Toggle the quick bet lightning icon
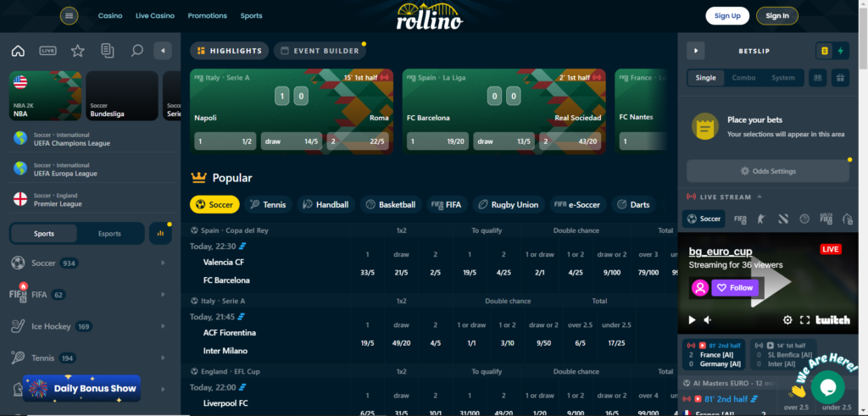 pos(842,51)
